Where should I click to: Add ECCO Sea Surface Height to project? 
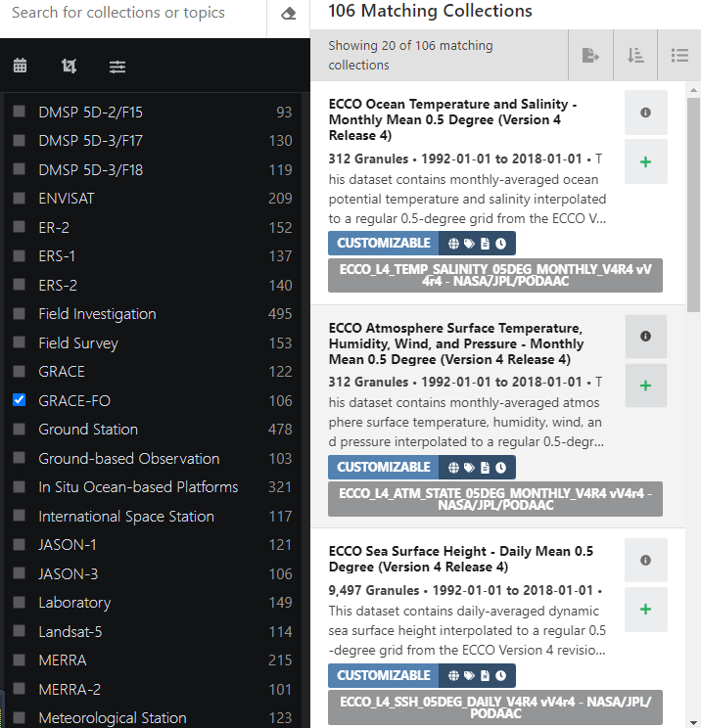click(x=646, y=610)
